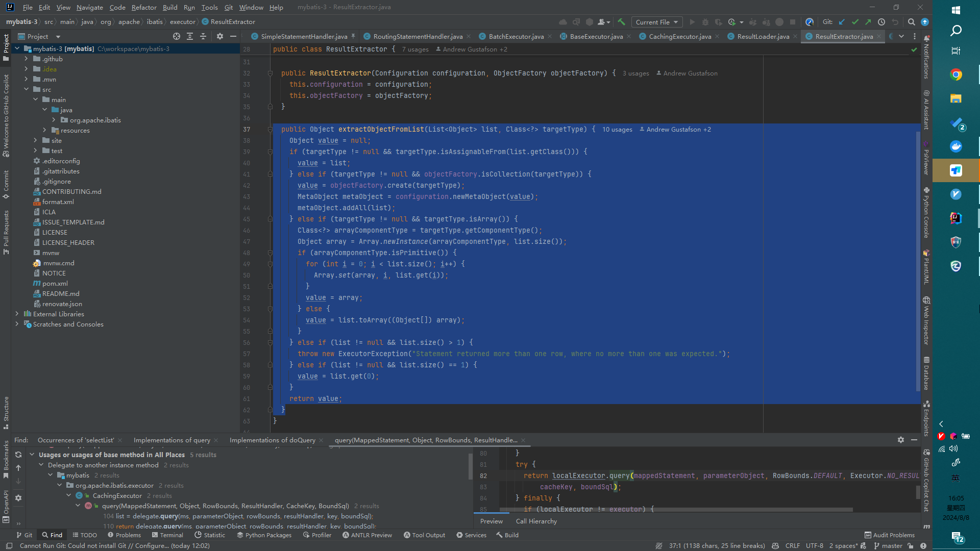The image size is (980, 551).
Task: Open Chrome from the Windows taskbar
Action: tap(956, 74)
